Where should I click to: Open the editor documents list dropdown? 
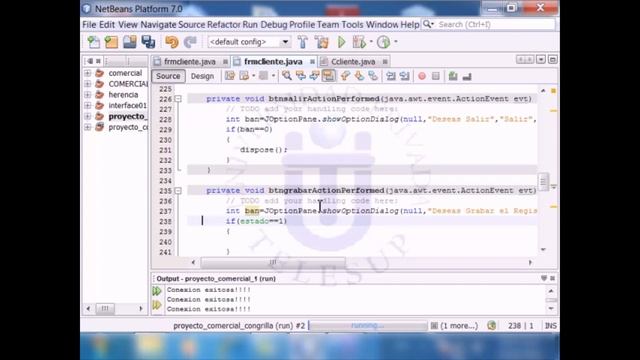pyautogui.click(x=541, y=60)
